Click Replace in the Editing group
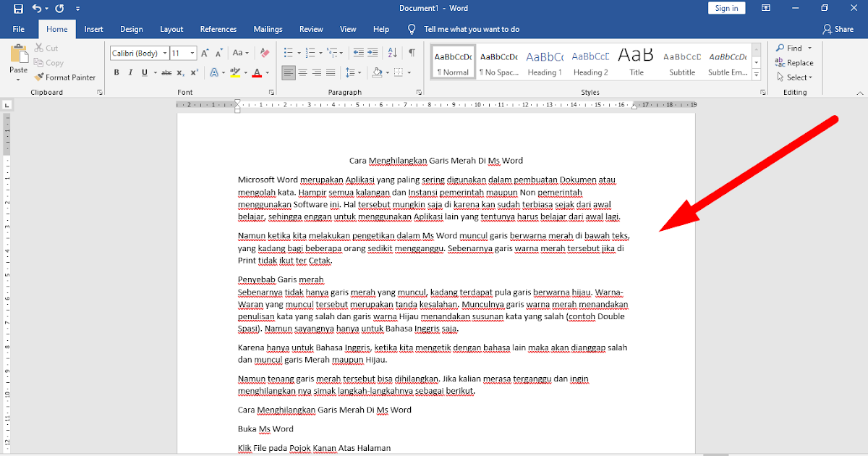Image resolution: width=868 pixels, height=456 pixels. tap(794, 62)
